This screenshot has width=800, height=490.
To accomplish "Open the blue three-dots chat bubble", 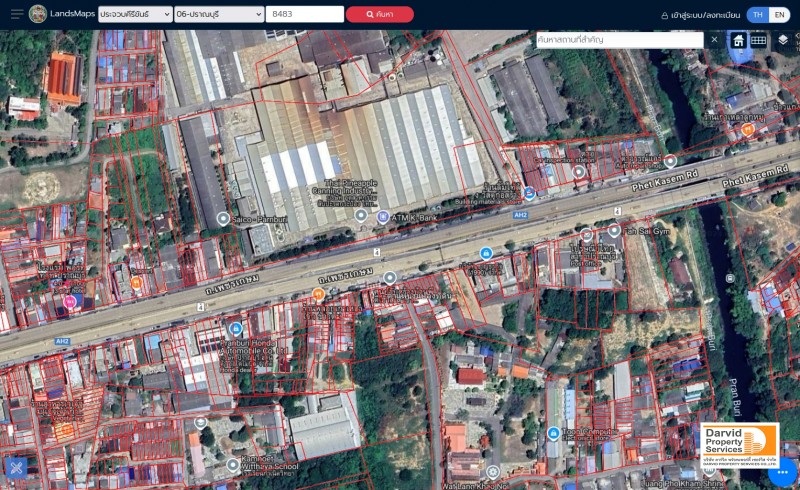I will pos(783,471).
